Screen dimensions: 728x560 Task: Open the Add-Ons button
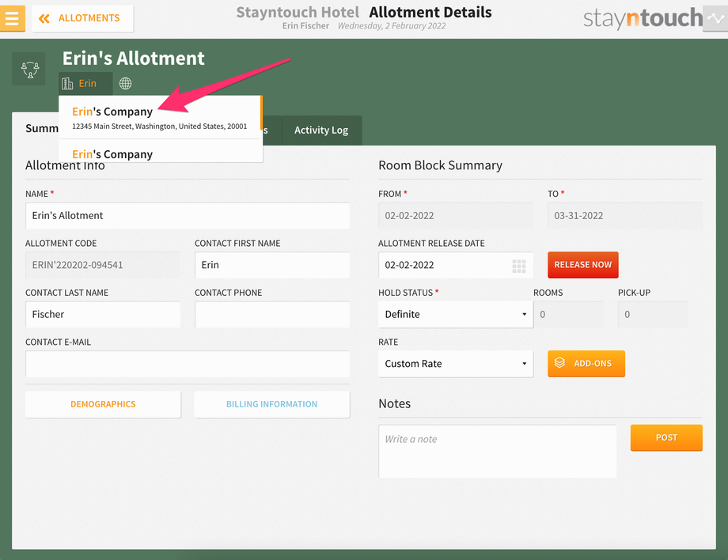(x=586, y=364)
